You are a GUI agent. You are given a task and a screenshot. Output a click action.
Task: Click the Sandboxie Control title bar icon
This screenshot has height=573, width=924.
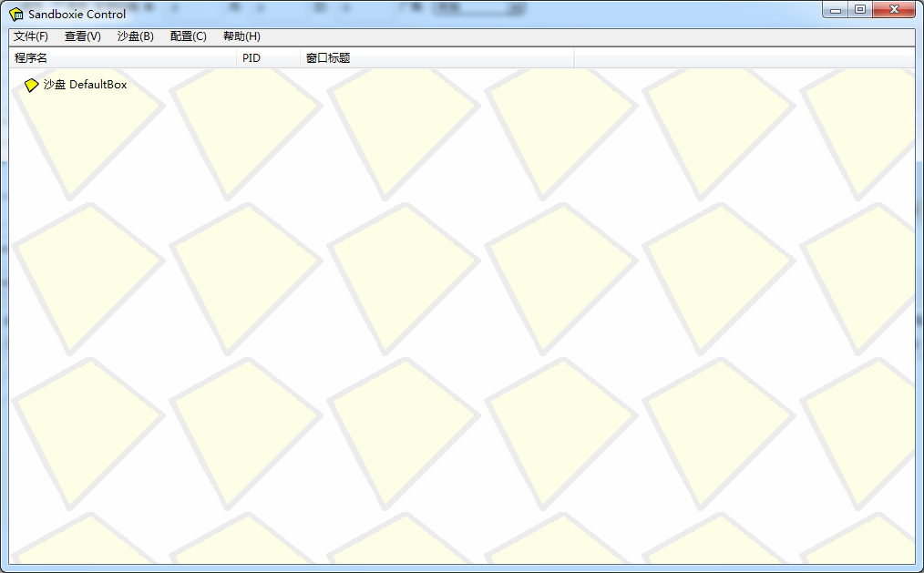pyautogui.click(x=16, y=15)
